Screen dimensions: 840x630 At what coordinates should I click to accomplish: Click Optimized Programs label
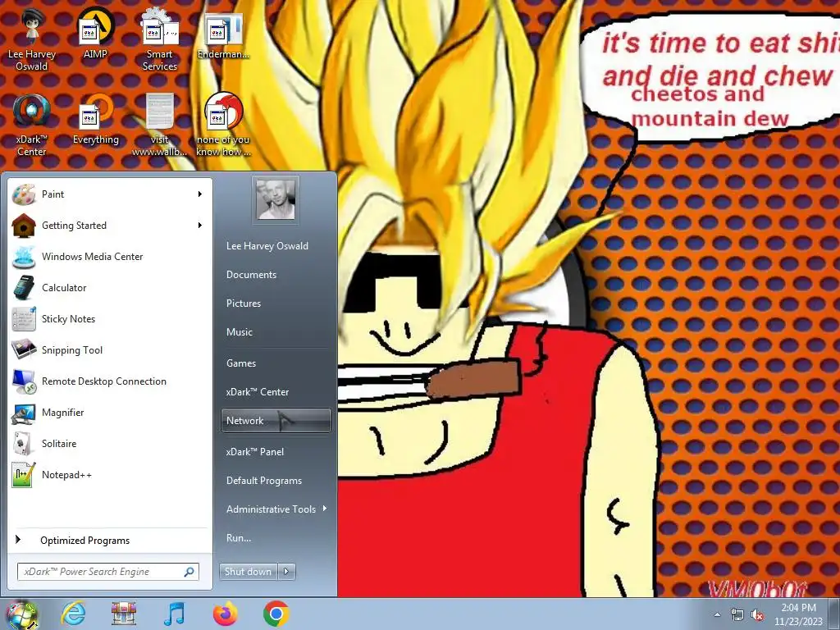click(x=84, y=541)
